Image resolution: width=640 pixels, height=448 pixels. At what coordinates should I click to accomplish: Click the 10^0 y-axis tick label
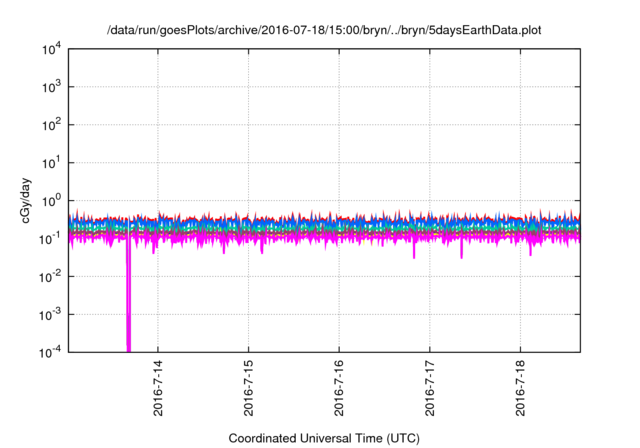52,201
